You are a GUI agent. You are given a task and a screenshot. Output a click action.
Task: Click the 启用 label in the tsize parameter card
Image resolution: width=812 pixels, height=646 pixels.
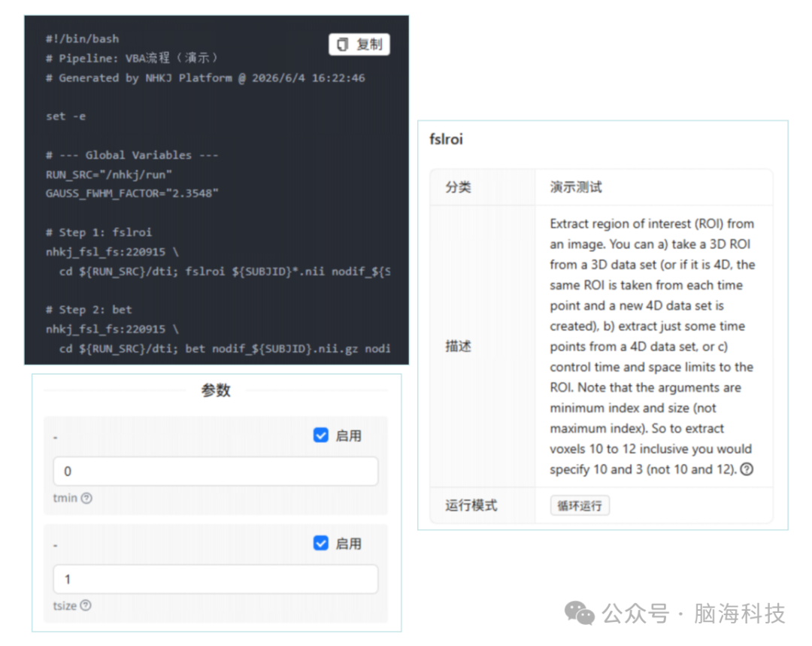coord(349,544)
